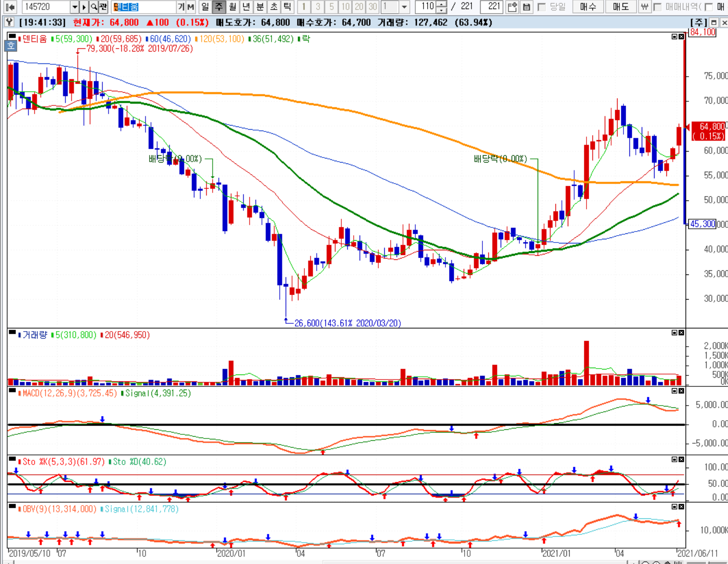Screen dimensions: 728x564
Task: Select the 5 interval button
Action: tap(331, 7)
